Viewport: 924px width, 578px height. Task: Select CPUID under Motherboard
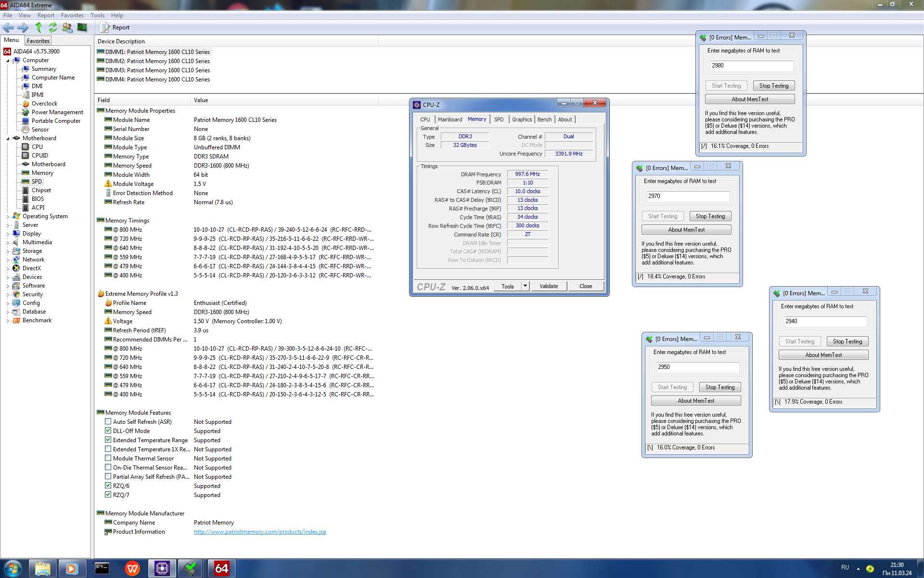click(39, 156)
